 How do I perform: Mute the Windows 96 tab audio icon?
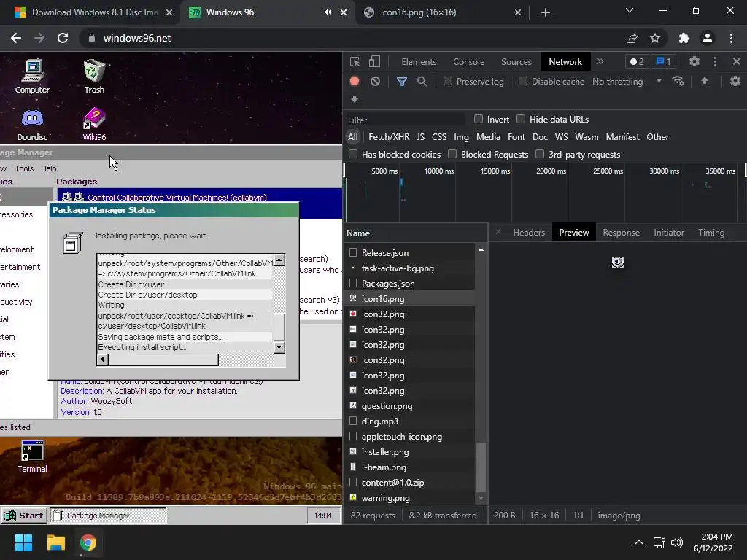tap(328, 12)
